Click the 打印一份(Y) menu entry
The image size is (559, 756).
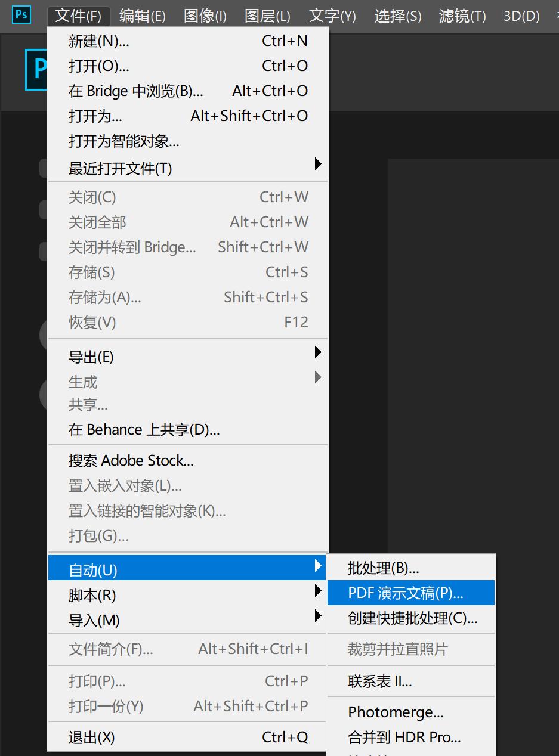[188, 707]
